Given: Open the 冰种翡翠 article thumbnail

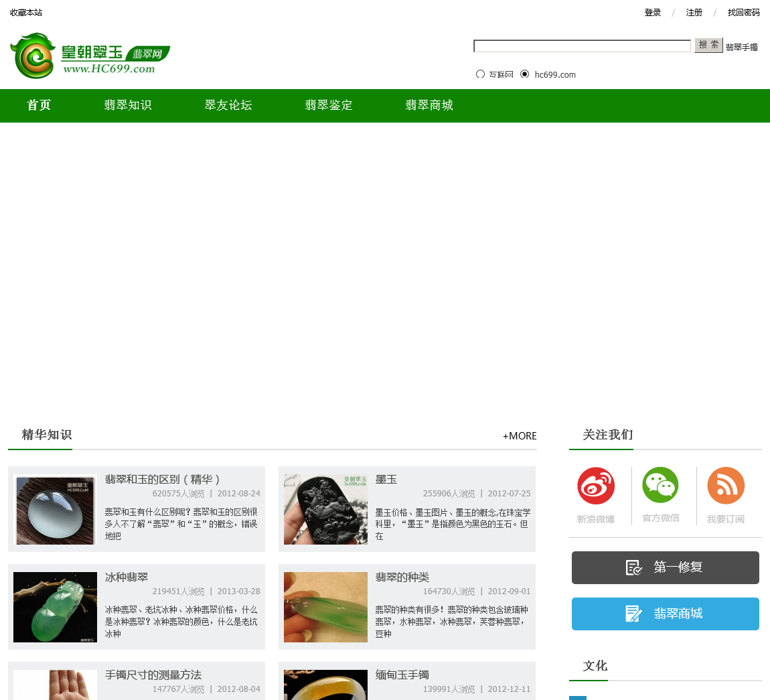Looking at the screenshot, I should coord(55,607).
